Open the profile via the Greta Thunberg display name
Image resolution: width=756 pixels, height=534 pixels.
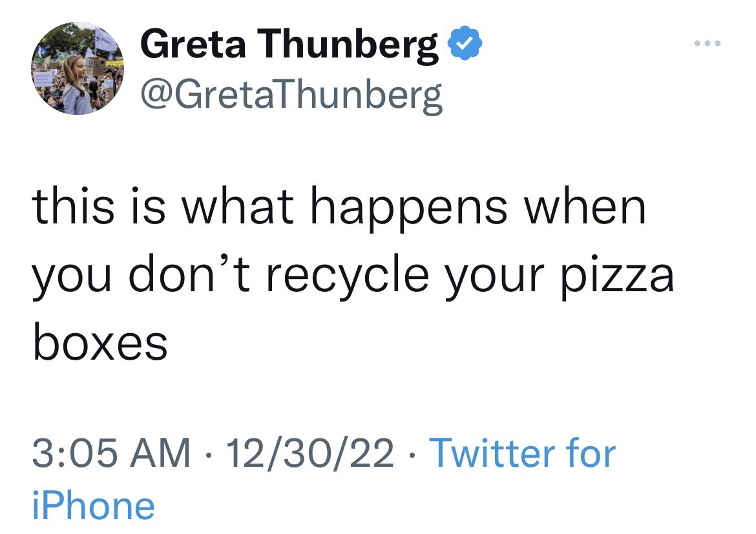(289, 45)
